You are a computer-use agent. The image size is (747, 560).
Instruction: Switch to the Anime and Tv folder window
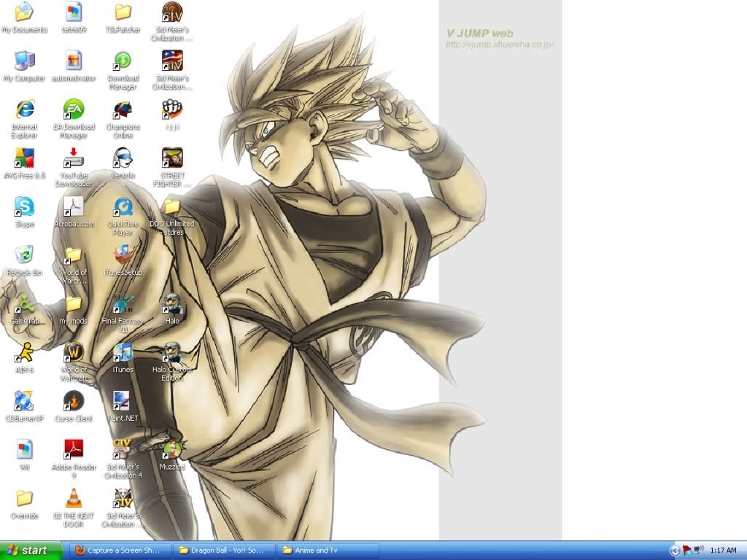tap(328, 551)
